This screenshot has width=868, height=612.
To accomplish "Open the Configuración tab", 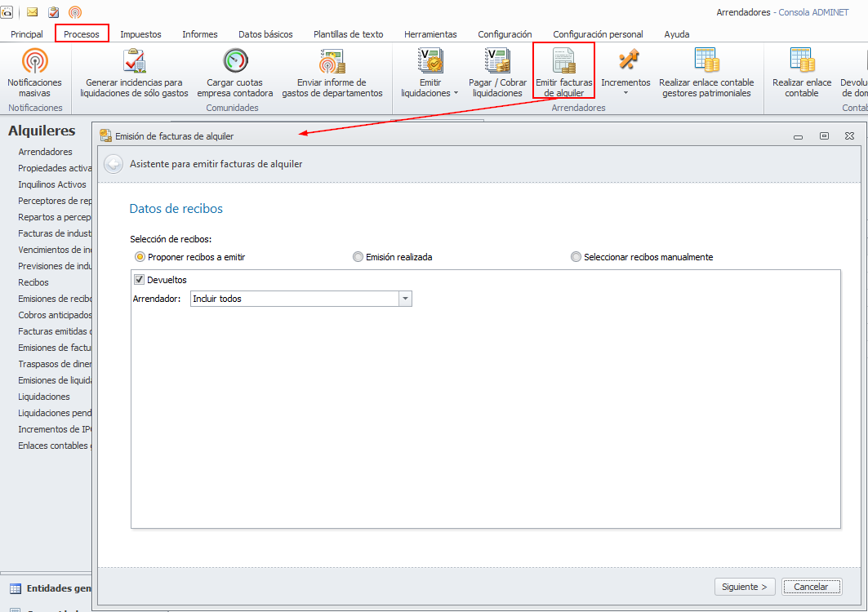I will [x=505, y=33].
